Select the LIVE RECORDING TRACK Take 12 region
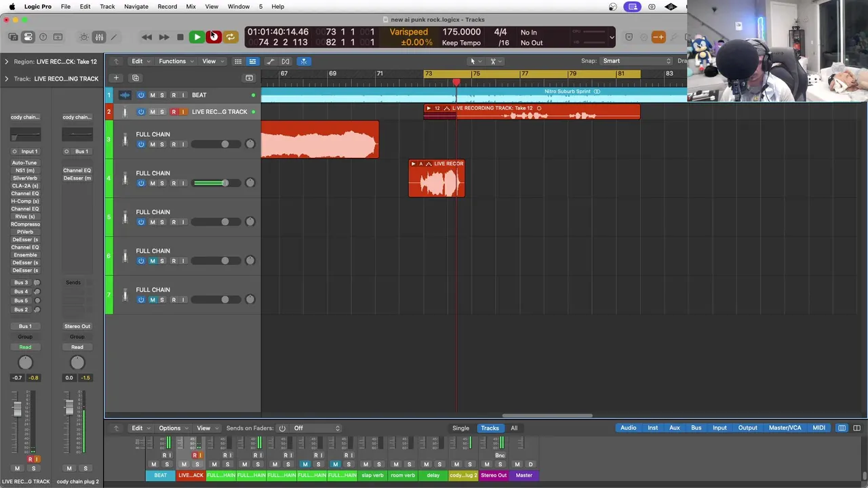 point(532,112)
